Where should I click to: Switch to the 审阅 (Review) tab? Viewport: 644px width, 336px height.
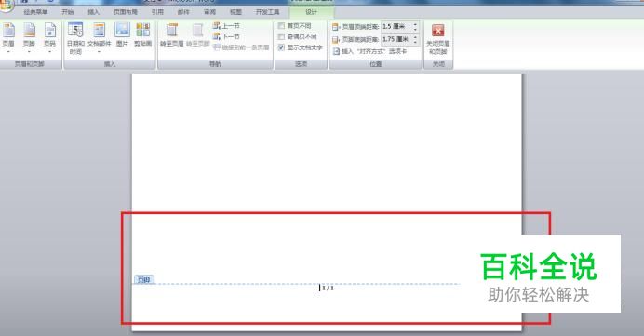[210, 12]
